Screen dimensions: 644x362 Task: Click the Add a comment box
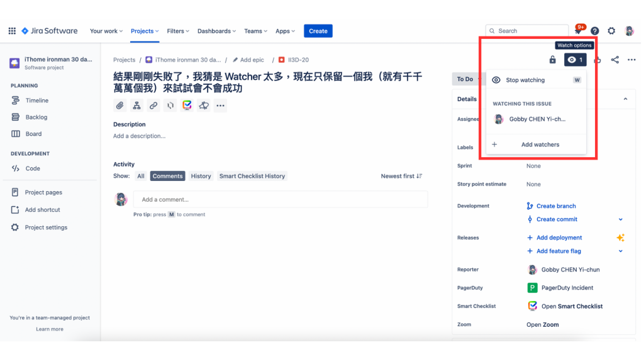tap(280, 199)
